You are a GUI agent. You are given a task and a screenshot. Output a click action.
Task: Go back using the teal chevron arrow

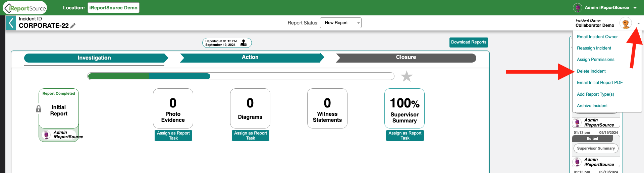pyautogui.click(x=11, y=23)
